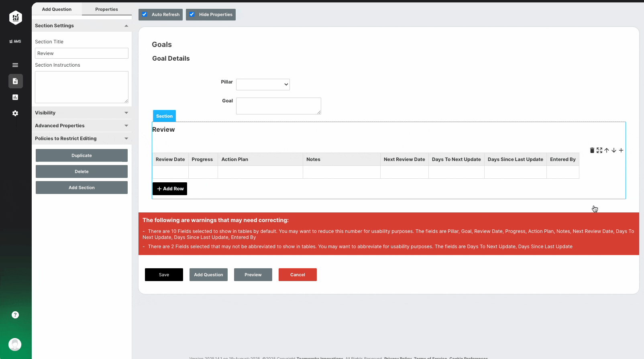Click the Add Row button
644x359 pixels.
point(170,189)
